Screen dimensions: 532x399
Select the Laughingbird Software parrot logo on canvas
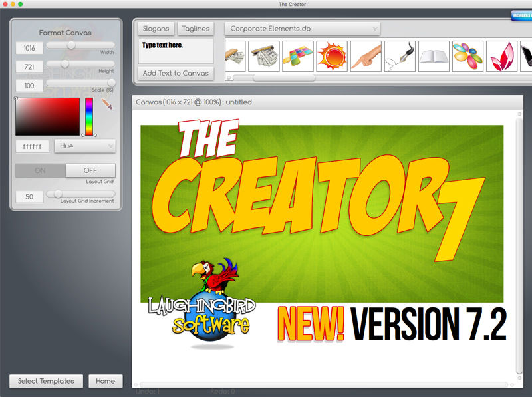[x=202, y=304]
